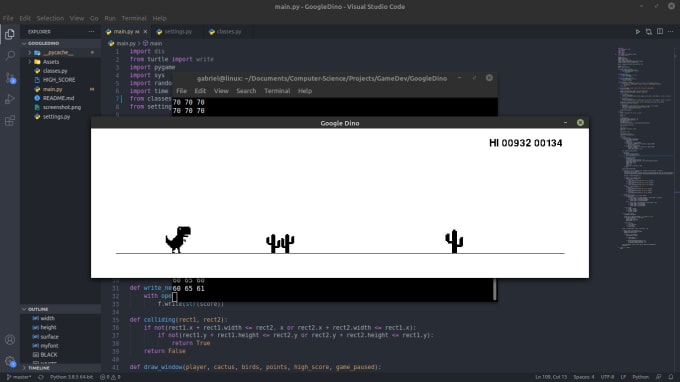Click the terminal window vertical scrollbar
This screenshot has height=382, width=680.
click(x=494, y=289)
